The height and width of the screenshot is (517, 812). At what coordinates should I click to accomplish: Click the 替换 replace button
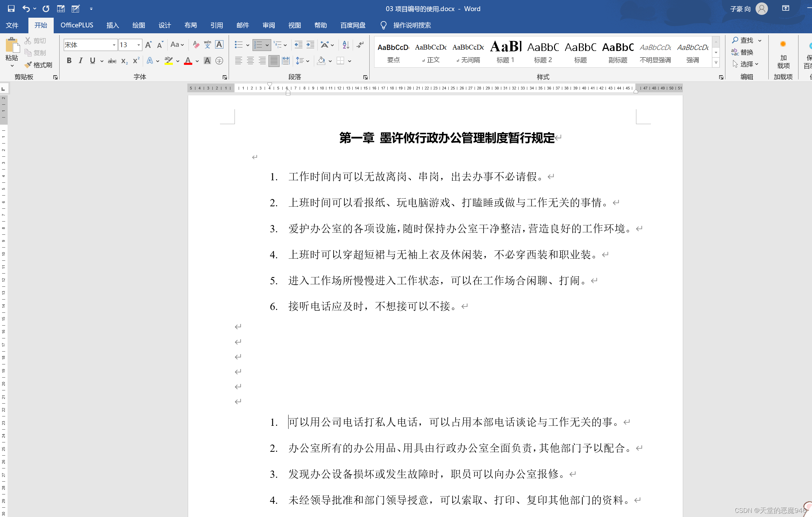(742, 52)
